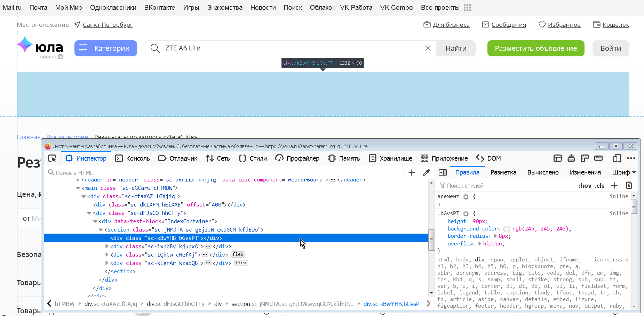Click the Разместить объявление button
644x316 pixels.
[x=536, y=48]
